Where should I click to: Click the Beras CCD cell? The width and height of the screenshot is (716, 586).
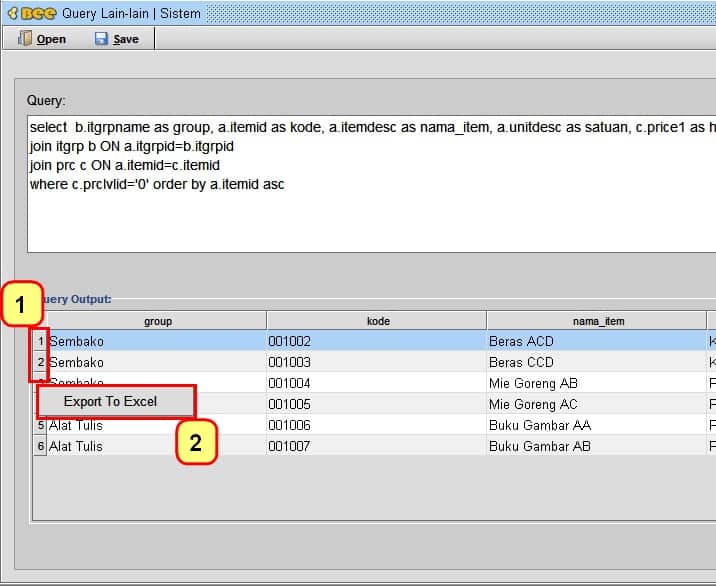(x=597, y=362)
